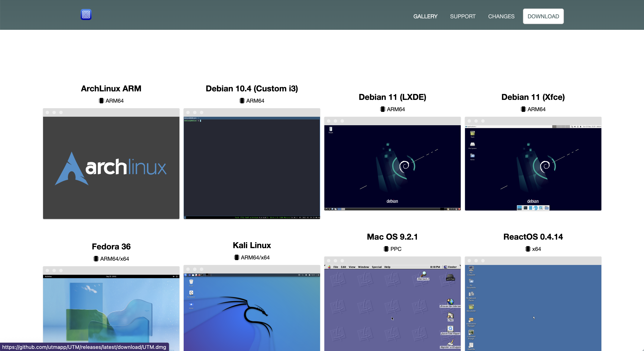Open the Debian 10.4 terminal screenshot
The image size is (644, 351).
[251, 167]
